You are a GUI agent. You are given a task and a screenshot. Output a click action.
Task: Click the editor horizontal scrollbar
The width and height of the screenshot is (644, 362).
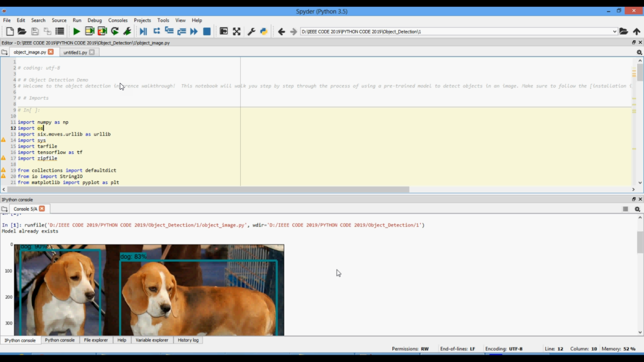(x=208, y=189)
